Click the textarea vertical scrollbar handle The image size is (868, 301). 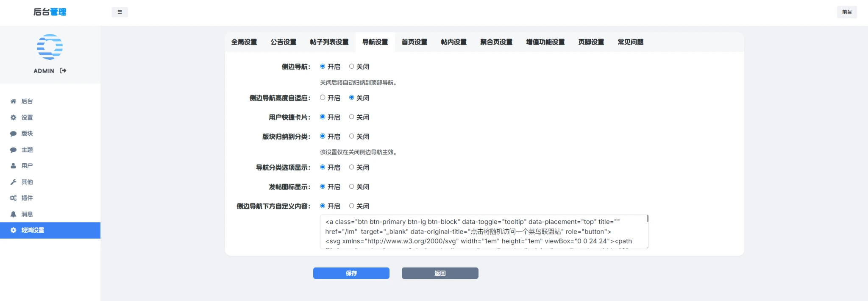pos(647,218)
